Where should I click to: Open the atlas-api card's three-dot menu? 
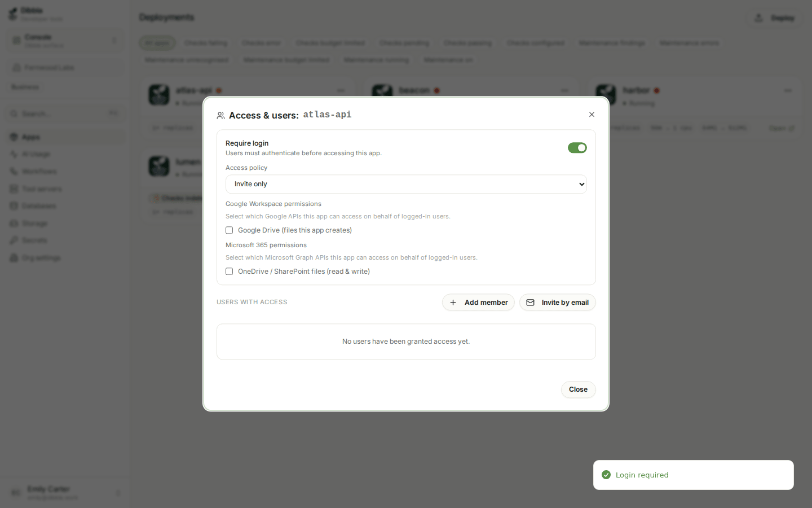(341, 90)
